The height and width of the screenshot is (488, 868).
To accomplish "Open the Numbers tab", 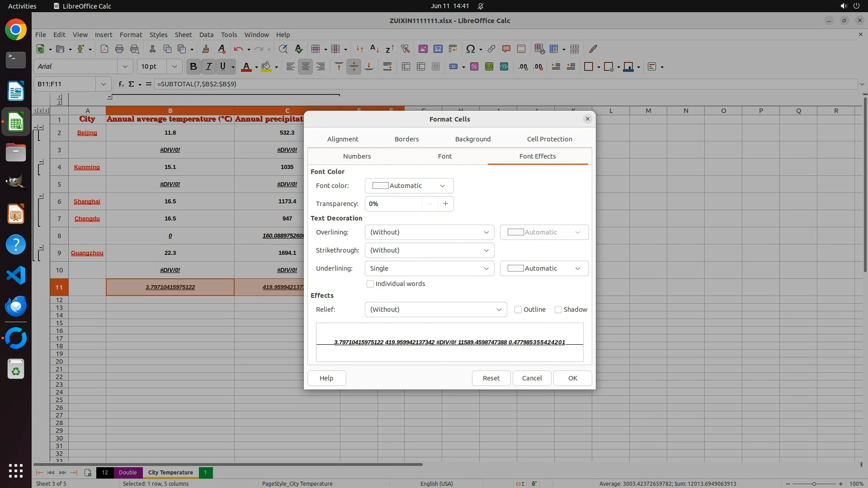I will (357, 156).
